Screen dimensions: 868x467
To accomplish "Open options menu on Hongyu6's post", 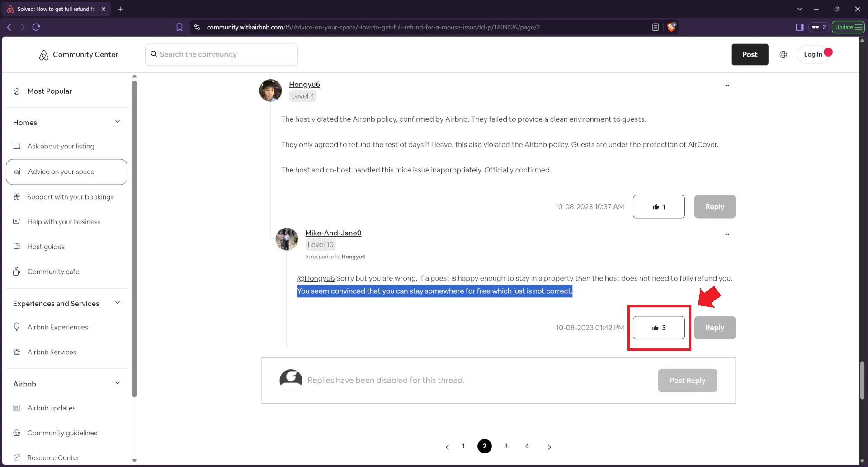I will click(x=727, y=86).
